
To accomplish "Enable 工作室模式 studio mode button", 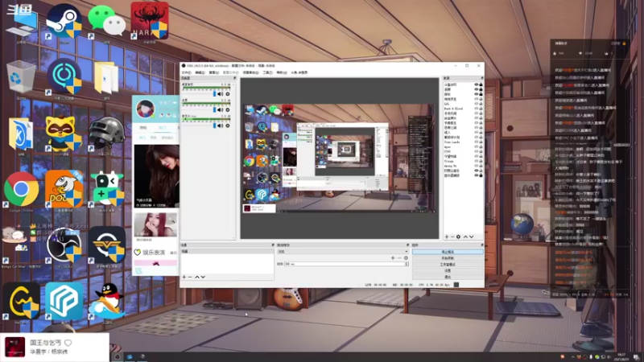I will tap(448, 265).
